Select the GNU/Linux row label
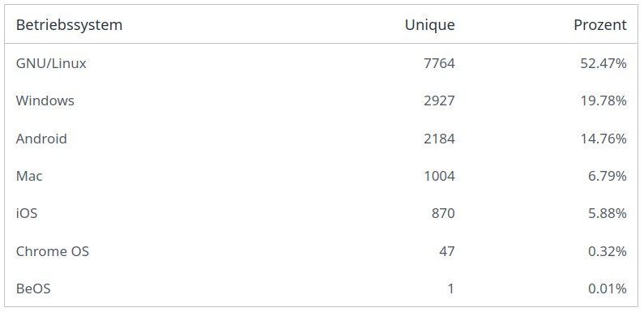Screen dimensions: 644x312 point(51,63)
